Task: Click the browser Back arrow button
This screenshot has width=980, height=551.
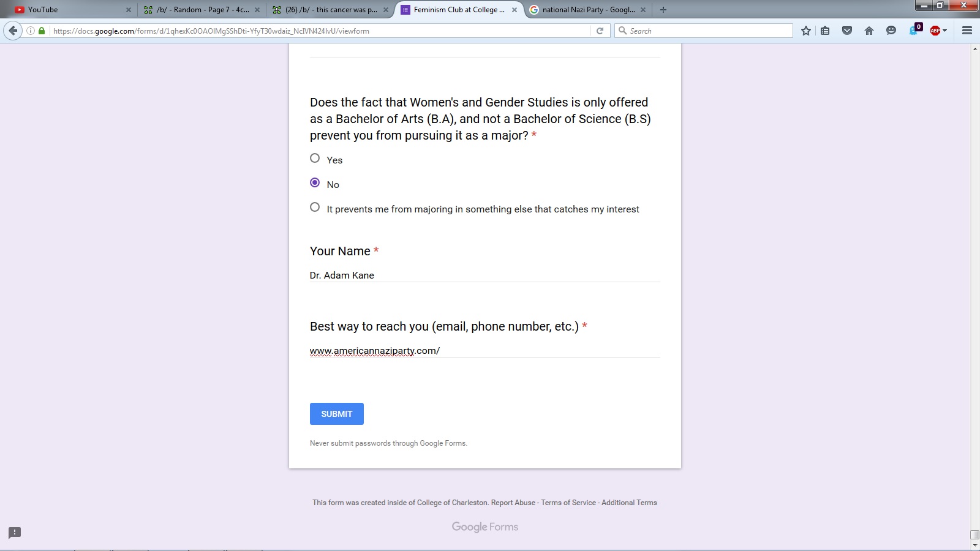Action: tap(13, 31)
